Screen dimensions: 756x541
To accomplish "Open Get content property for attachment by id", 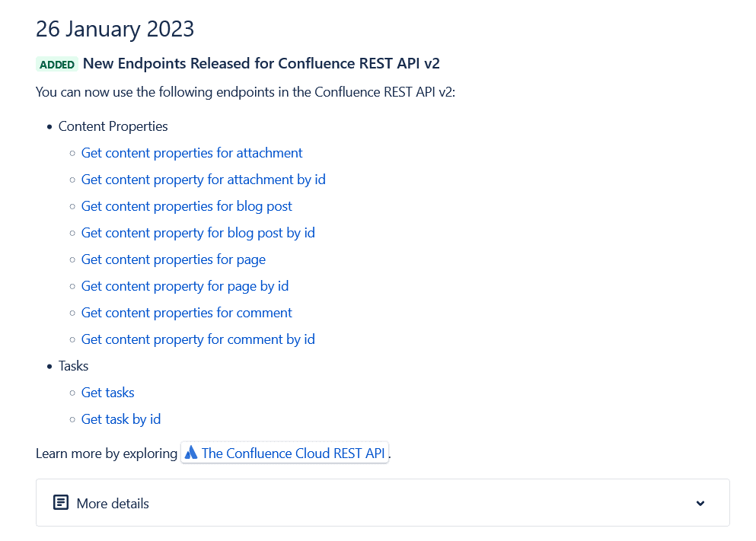I will point(203,180).
